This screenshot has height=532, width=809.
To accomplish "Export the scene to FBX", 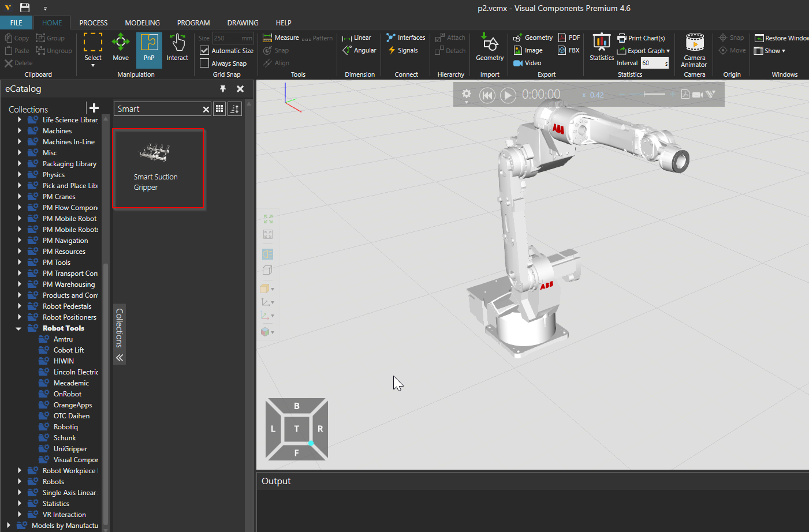I will (x=569, y=50).
